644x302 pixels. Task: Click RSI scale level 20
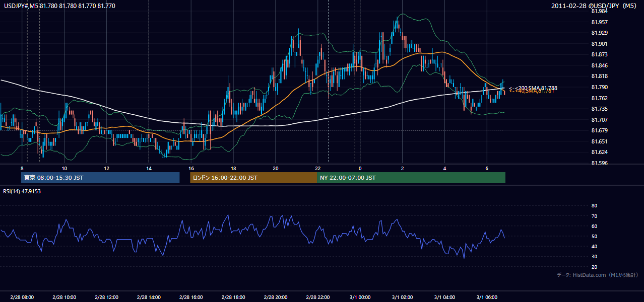594,267
